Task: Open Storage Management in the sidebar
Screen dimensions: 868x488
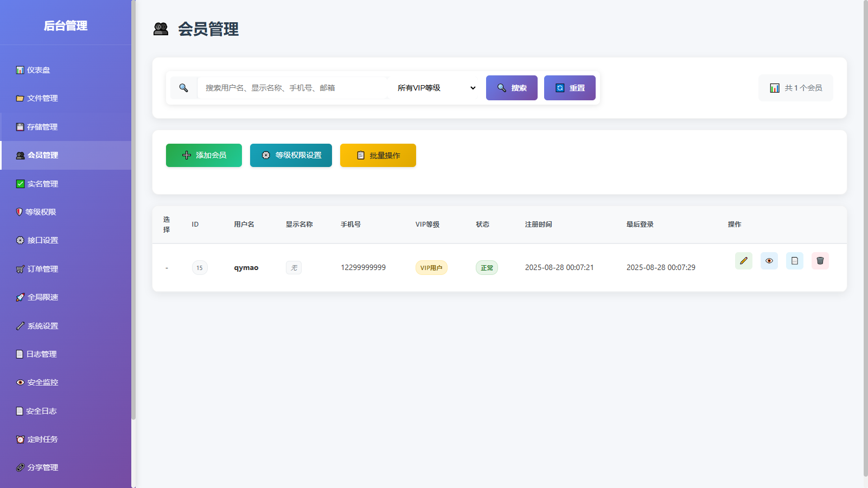Action: (42, 127)
